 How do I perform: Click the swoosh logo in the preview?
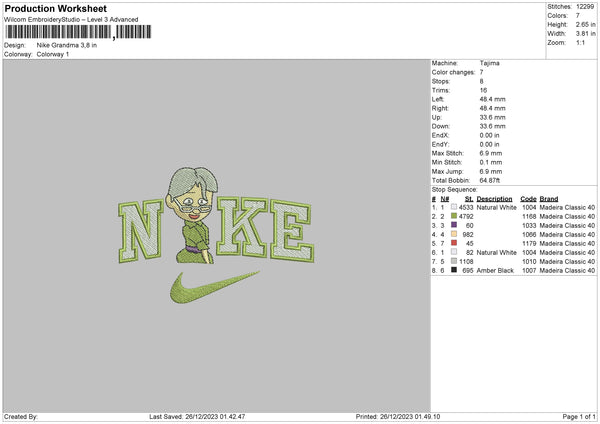[215, 287]
